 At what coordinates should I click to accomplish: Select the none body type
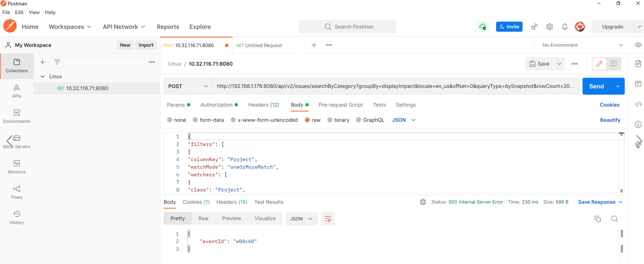coord(170,120)
